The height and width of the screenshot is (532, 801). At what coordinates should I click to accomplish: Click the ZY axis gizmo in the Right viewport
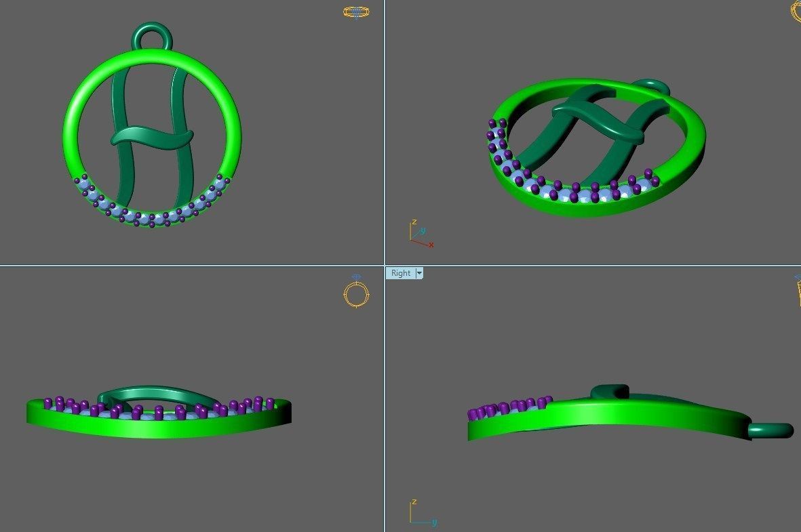click(x=423, y=512)
